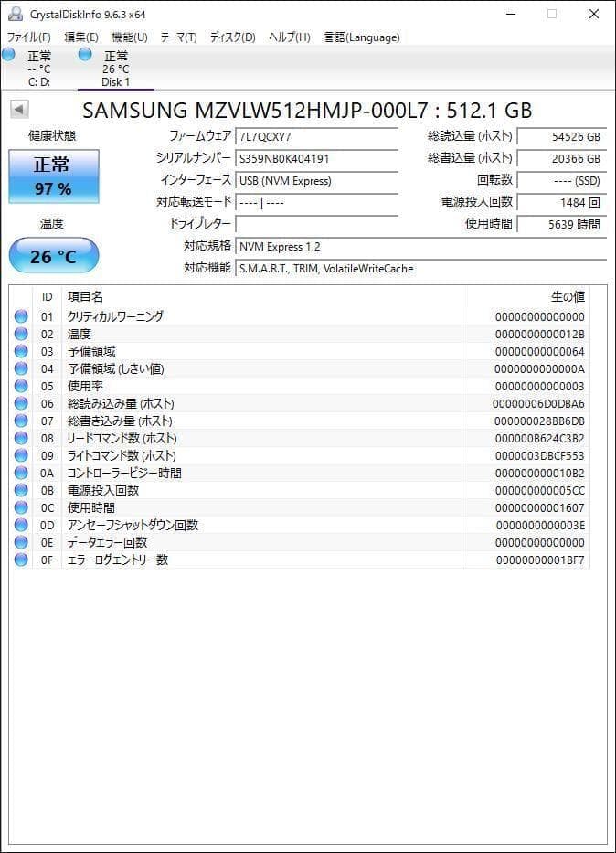Click status orb for ID 0D アンセーフシャットダウン回数

click(x=21, y=525)
